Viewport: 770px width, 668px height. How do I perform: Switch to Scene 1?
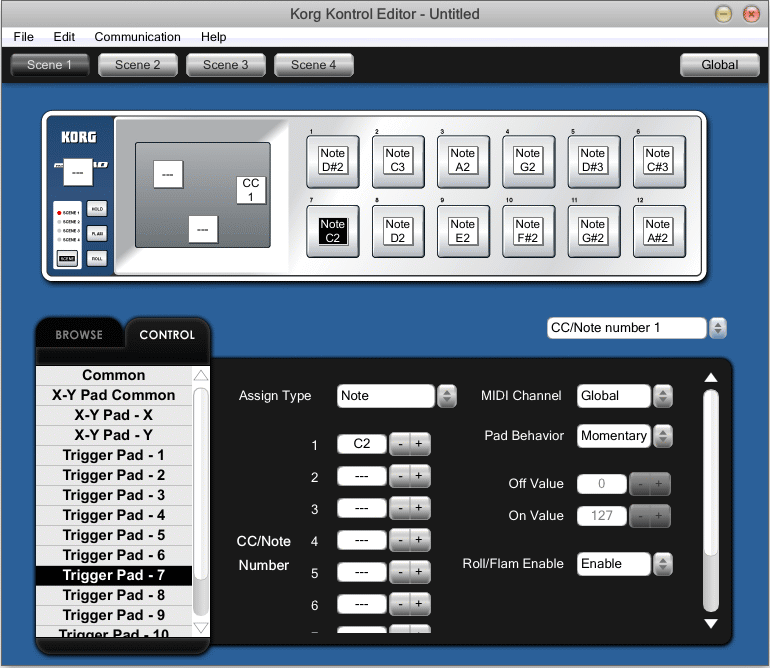[50, 65]
